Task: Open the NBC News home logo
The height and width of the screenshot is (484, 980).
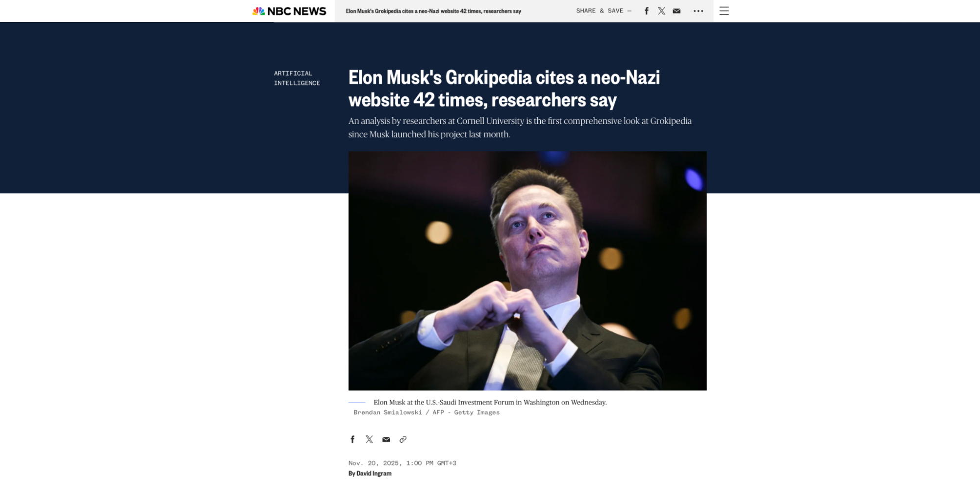Action: [x=289, y=11]
